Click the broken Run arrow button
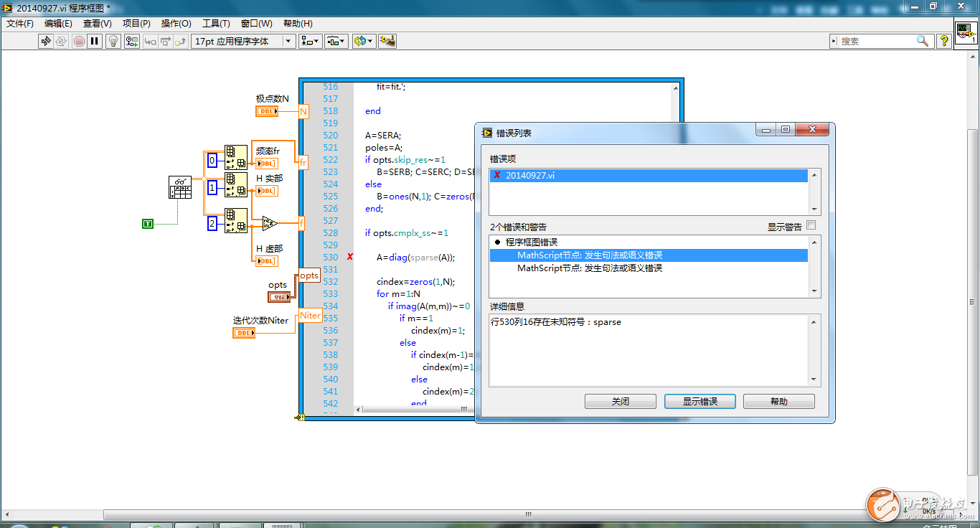The width and height of the screenshot is (980, 528). click(x=46, y=42)
